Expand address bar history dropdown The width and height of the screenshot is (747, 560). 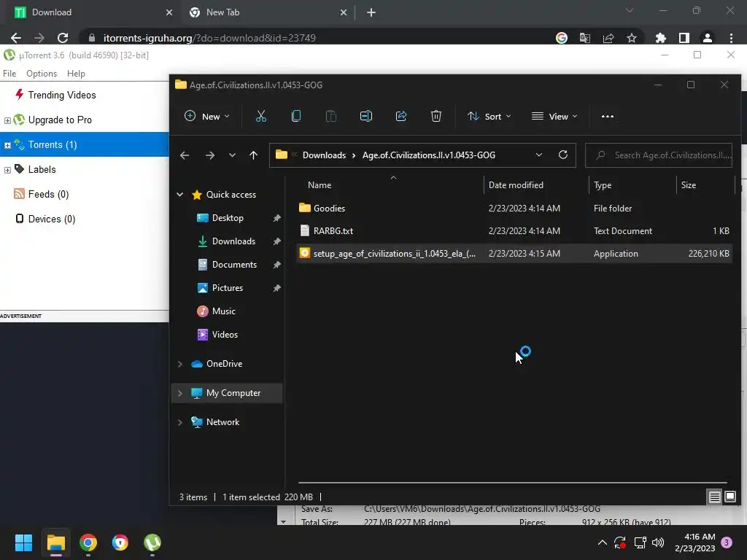pos(539,155)
